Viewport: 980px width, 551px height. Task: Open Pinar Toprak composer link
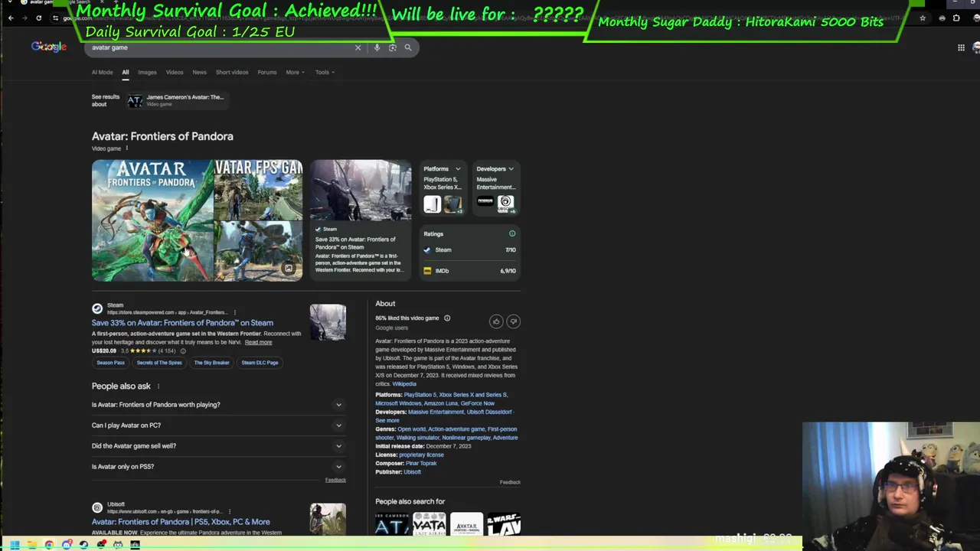point(421,464)
